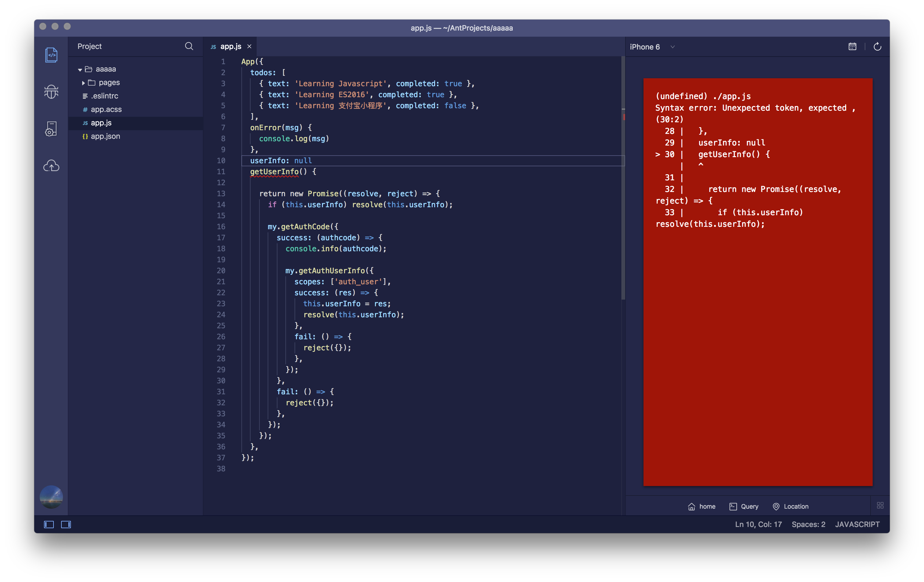Image resolution: width=924 pixels, height=582 pixels.
Task: Click the Query button at bottom toolbar
Action: 744,506
